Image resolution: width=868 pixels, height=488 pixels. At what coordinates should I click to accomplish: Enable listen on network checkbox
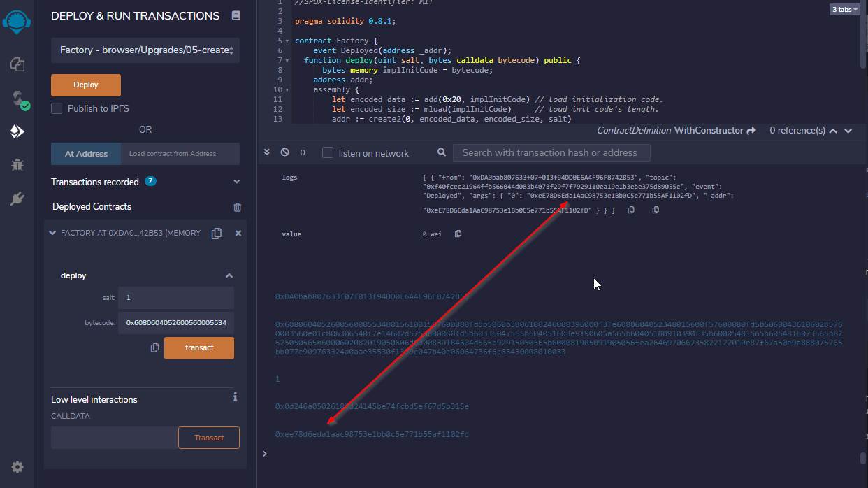click(x=328, y=152)
